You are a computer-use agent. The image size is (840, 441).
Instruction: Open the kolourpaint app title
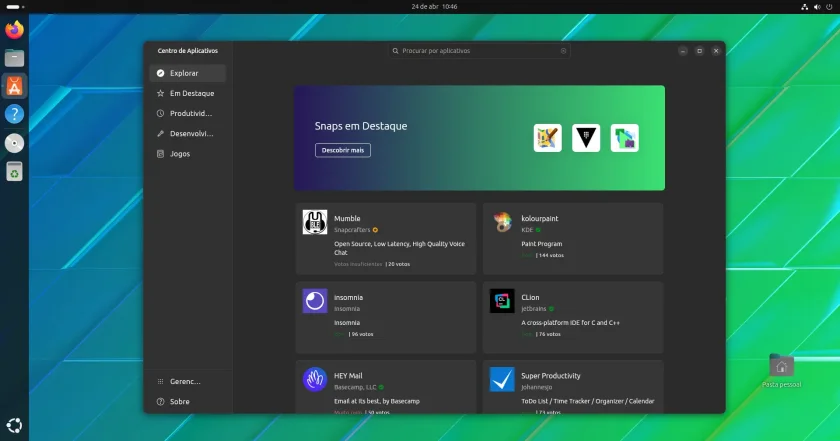point(540,219)
